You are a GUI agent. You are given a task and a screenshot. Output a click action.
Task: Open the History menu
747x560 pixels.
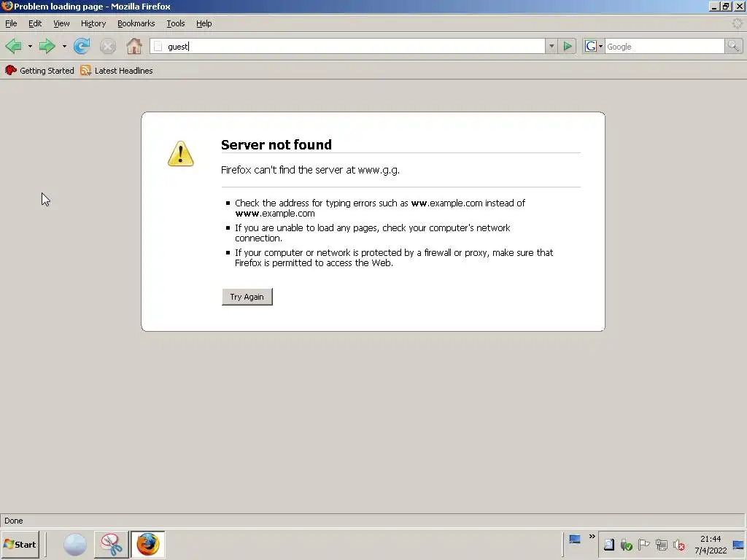click(93, 23)
